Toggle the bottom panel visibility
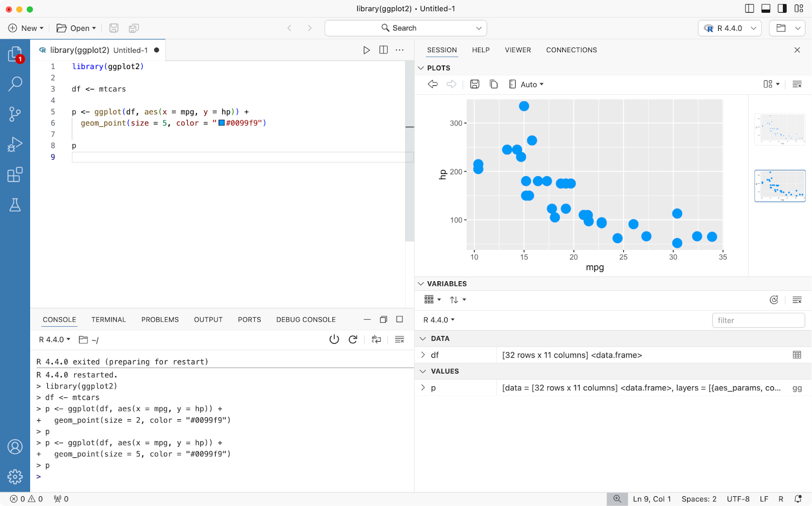This screenshot has height=506, width=812. pos(766,9)
